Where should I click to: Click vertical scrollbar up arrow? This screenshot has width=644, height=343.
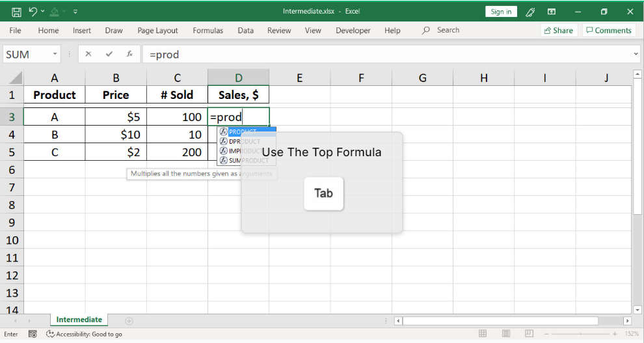pyautogui.click(x=637, y=74)
